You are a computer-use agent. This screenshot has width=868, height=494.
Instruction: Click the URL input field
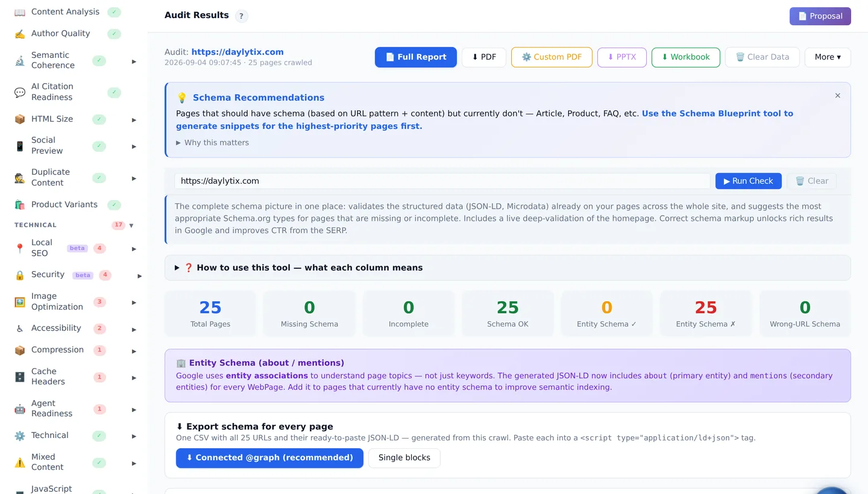pos(442,181)
